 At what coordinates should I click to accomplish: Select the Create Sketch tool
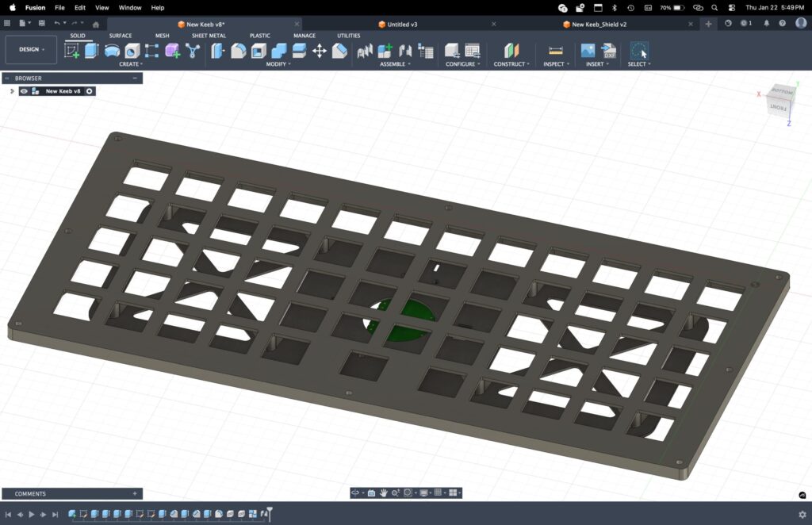coord(72,52)
